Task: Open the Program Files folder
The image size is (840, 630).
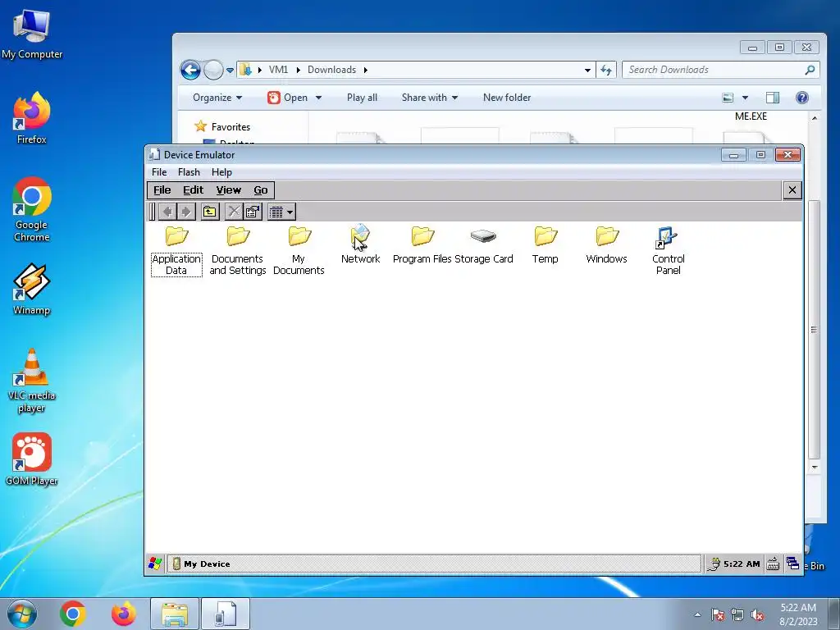Action: point(422,244)
